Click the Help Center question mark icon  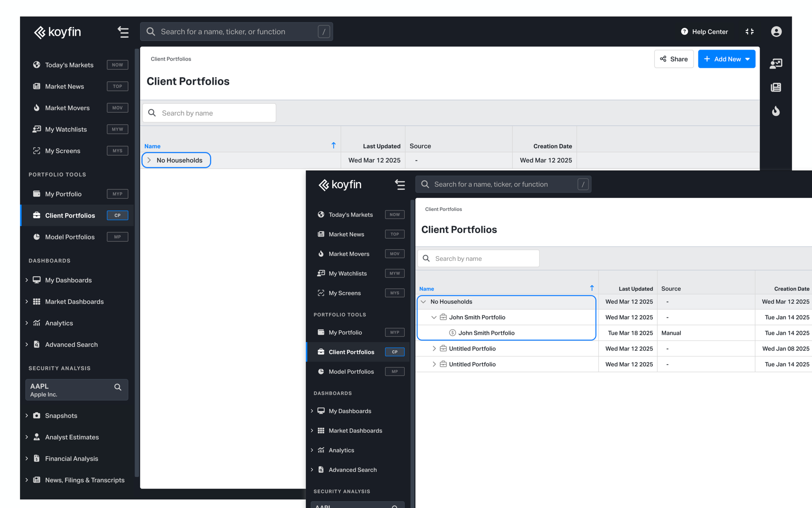click(x=685, y=32)
